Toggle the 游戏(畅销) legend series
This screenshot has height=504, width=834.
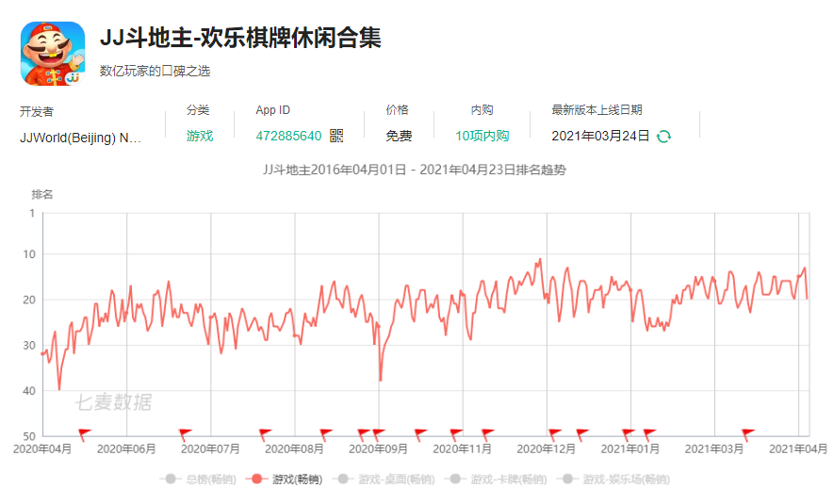point(284,480)
